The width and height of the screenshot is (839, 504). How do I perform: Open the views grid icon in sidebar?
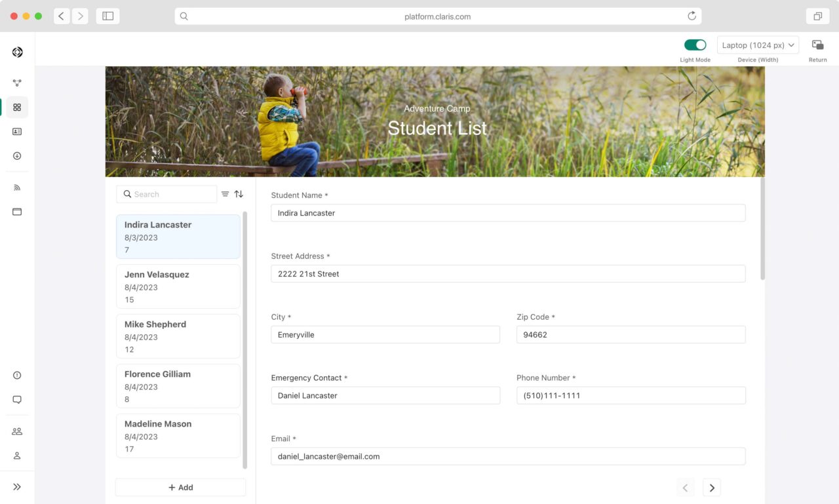[x=16, y=107]
